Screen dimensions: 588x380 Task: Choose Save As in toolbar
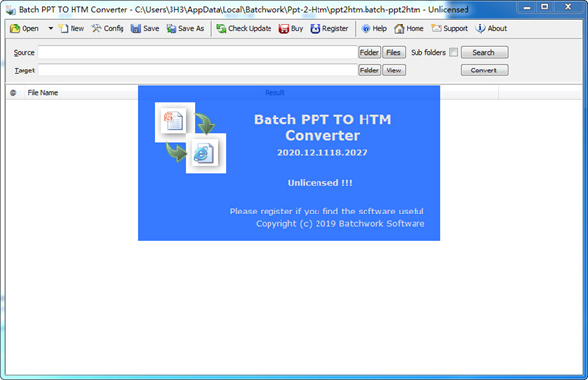coord(185,28)
